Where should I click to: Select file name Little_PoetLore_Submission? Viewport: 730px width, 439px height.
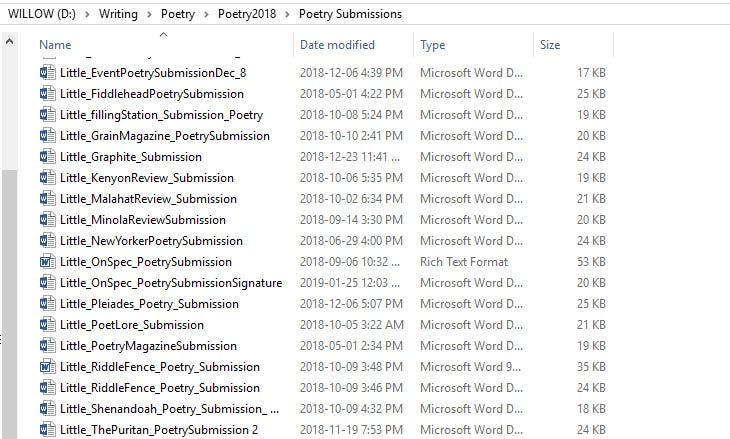point(132,325)
